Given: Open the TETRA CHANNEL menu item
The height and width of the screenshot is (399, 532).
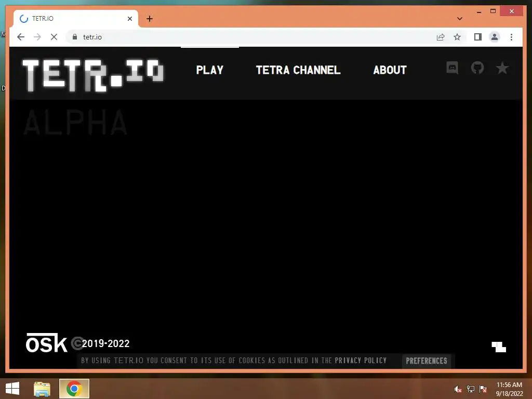Looking at the screenshot, I should 298,70.
